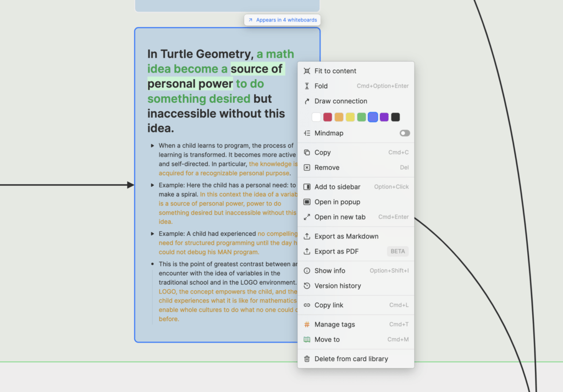Choose Open in new tab

(356, 217)
